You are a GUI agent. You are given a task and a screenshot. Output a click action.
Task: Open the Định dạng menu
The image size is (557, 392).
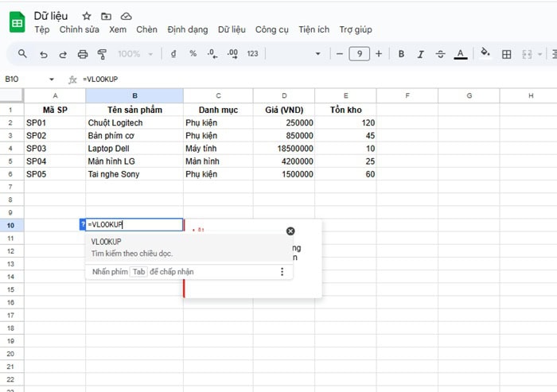[188, 29]
